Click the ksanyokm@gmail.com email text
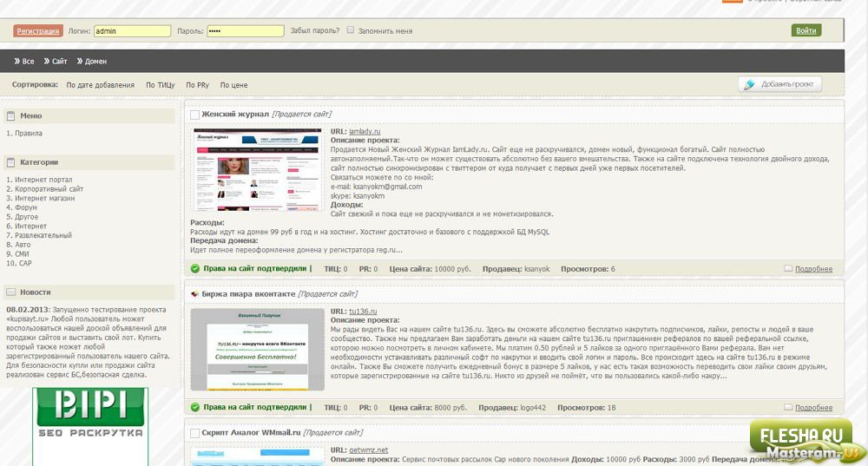 click(387, 187)
